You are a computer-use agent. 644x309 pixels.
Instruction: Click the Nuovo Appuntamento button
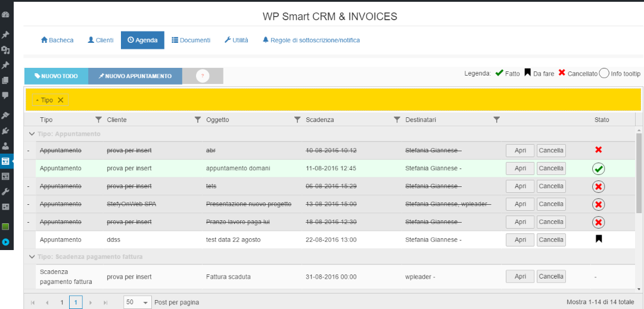point(135,76)
